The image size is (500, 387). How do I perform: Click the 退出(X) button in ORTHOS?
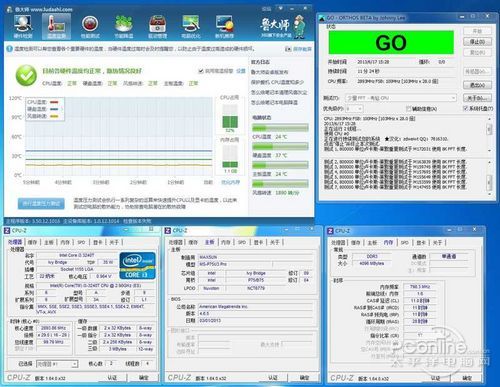[477, 85]
